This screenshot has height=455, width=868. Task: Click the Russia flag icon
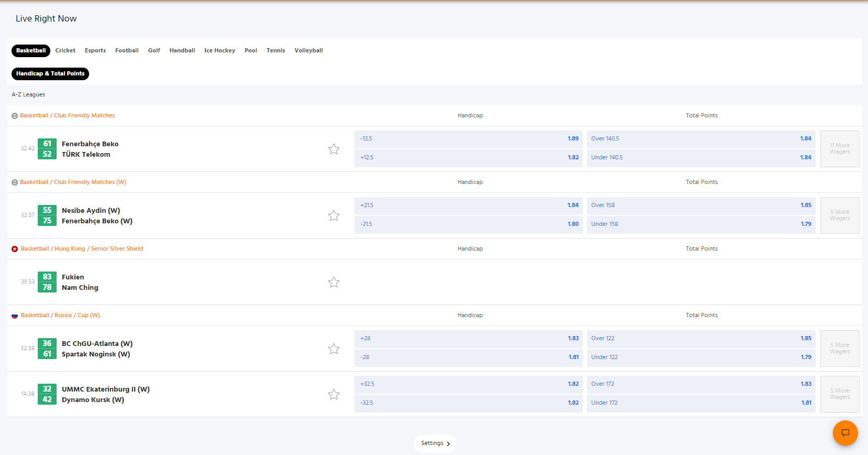15,316
